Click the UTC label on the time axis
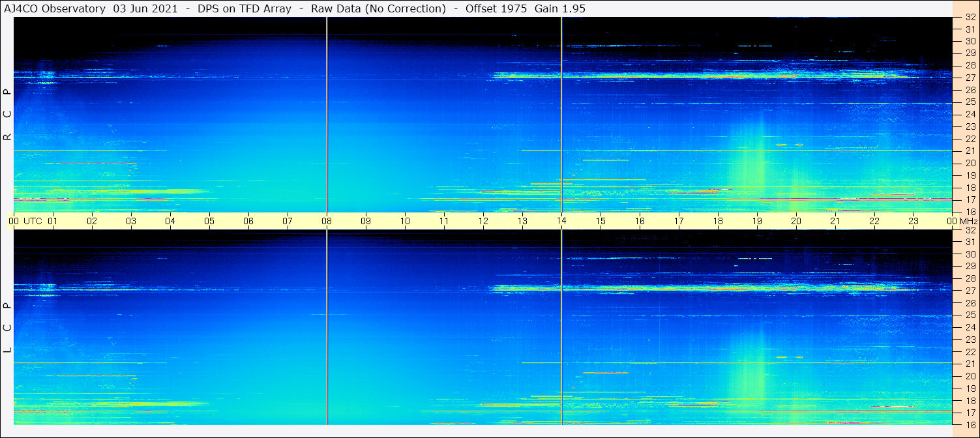Image resolution: width=980 pixels, height=438 pixels. 33,221
